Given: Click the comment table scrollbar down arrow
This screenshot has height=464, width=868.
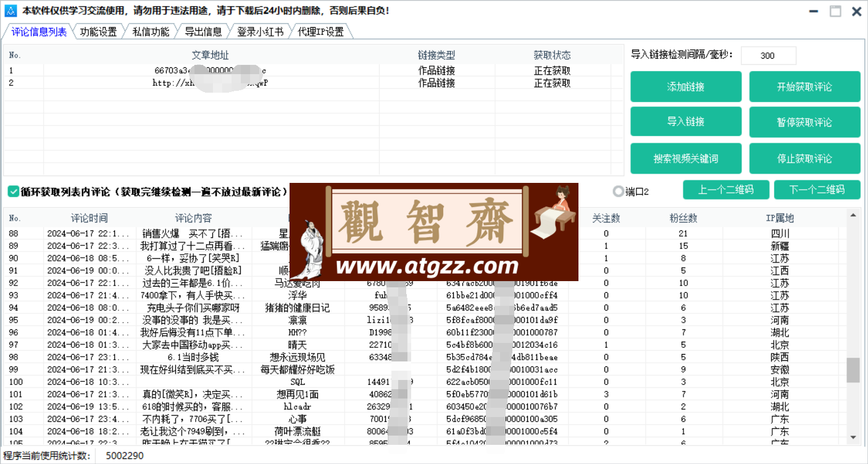Looking at the screenshot, I should [x=853, y=437].
